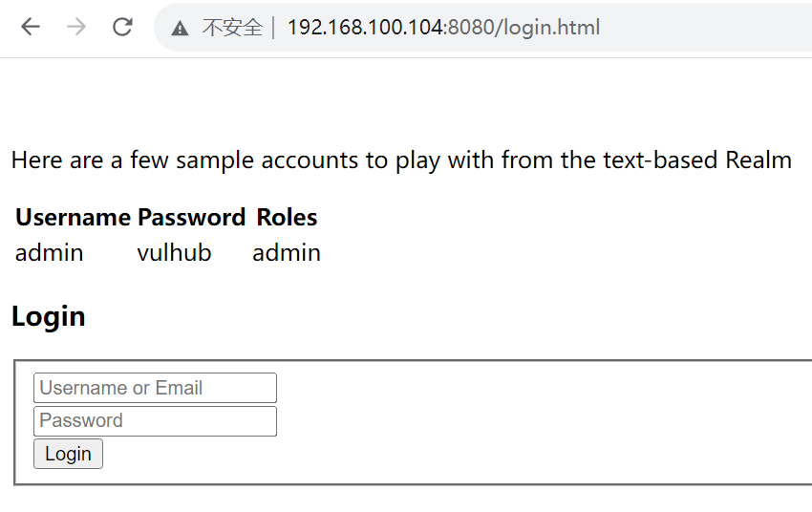Click the browser forward arrow
The image size is (812, 512).
76,27
